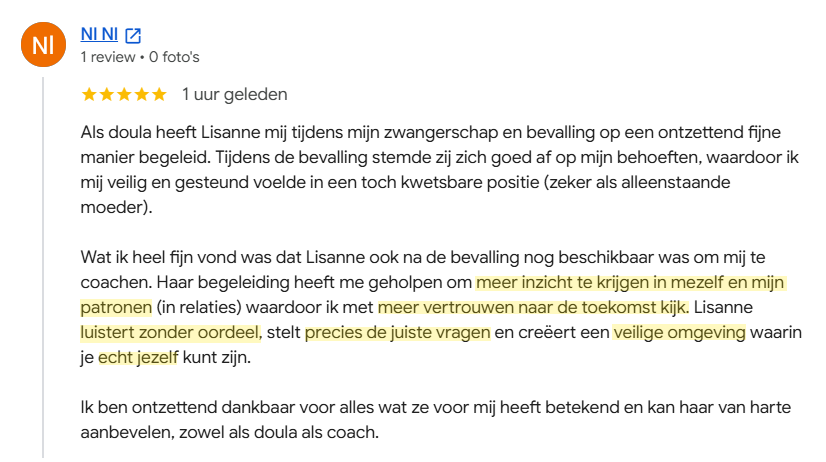The image size is (826, 462).
Task: Click the paragraph starting "Ik ben ontzettend dankbaar"
Action: (436, 420)
